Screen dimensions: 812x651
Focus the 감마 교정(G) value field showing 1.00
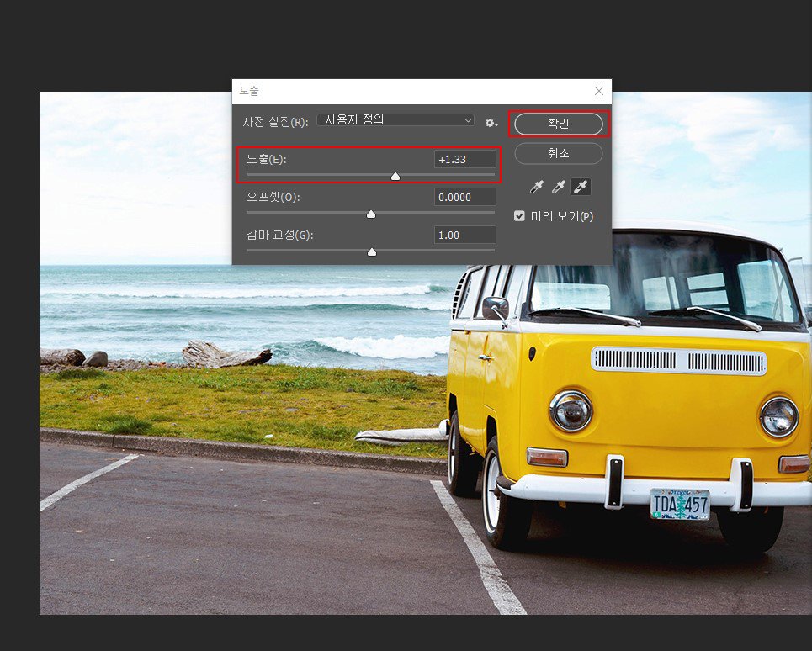pos(464,235)
